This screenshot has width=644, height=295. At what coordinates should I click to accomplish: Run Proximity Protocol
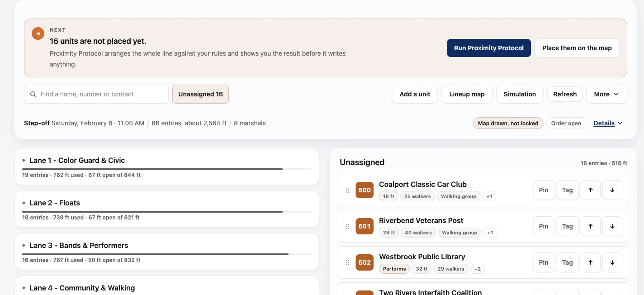tap(489, 48)
